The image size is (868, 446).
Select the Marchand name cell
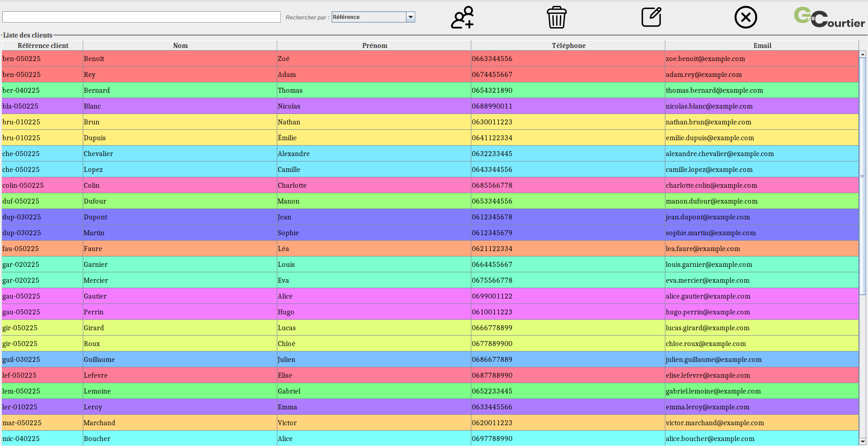tap(100, 423)
